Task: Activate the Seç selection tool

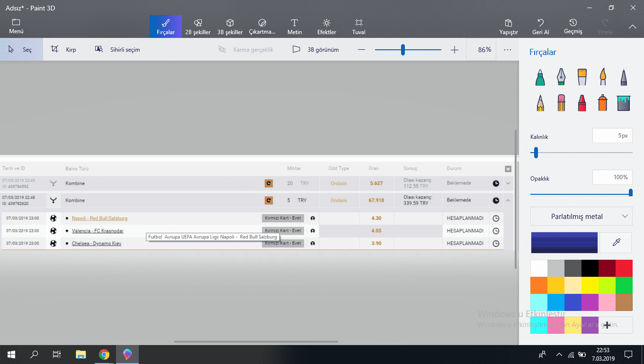Action: point(21,49)
